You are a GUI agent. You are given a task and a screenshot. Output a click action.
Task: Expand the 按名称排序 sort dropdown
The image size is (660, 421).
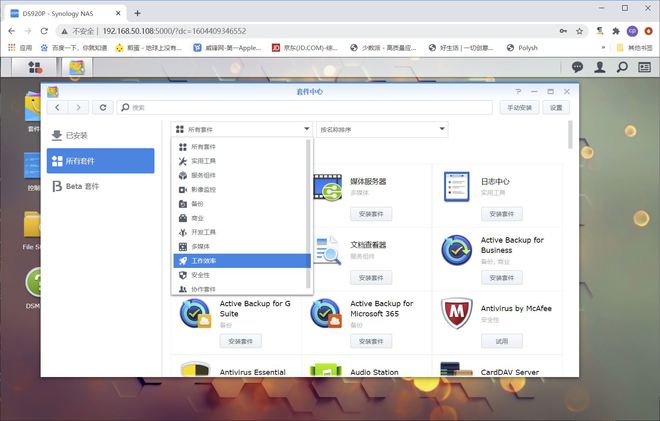[382, 129]
